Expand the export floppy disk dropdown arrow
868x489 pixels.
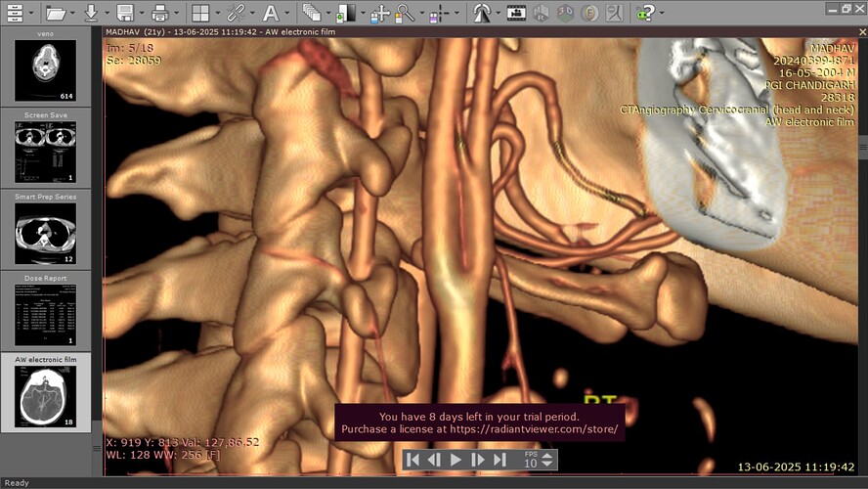pos(142,13)
